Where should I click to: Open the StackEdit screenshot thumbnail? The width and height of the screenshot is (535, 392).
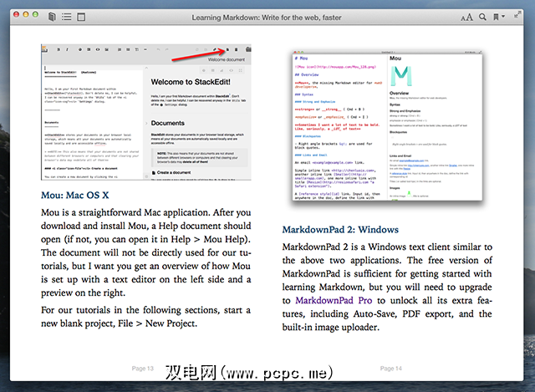[146, 112]
